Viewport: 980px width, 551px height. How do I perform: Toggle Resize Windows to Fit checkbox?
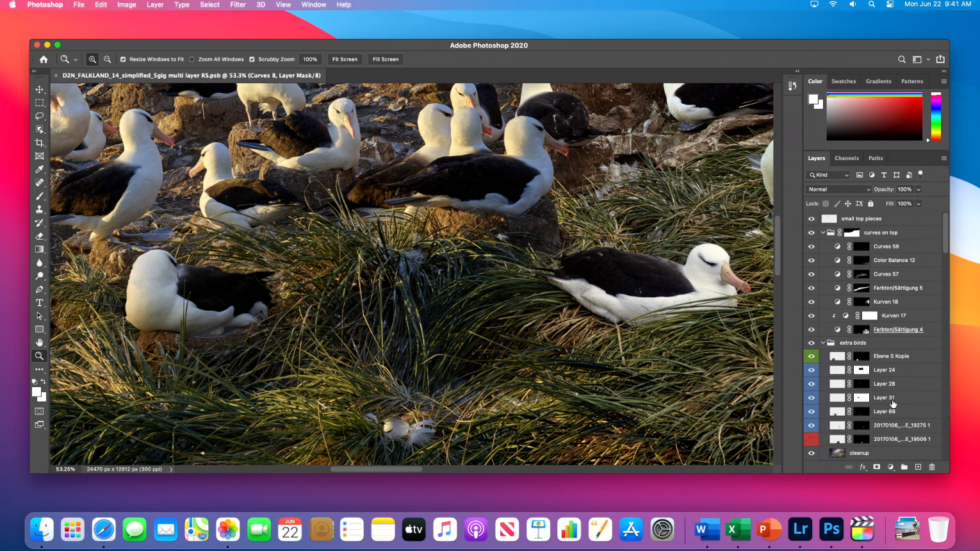[x=123, y=60]
